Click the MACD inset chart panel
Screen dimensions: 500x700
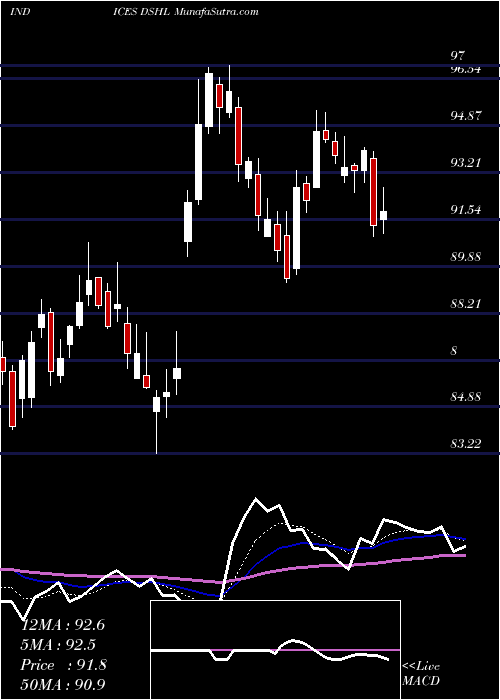275,650
